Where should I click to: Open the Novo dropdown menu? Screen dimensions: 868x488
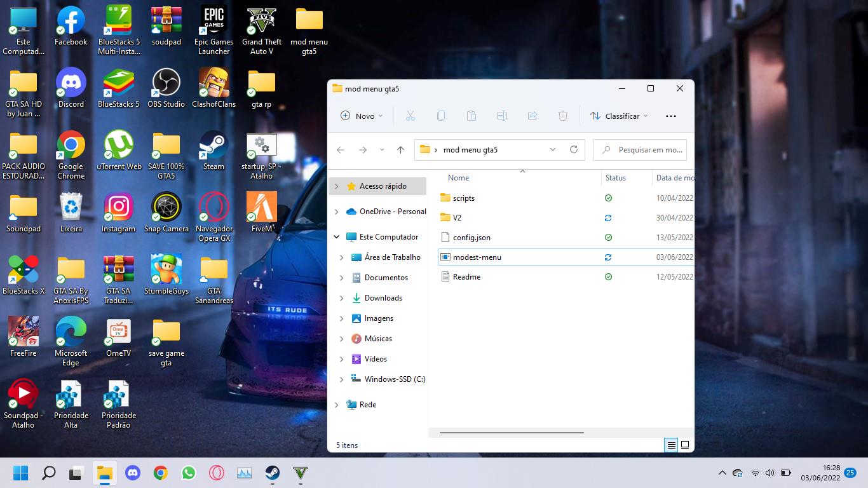[362, 116]
